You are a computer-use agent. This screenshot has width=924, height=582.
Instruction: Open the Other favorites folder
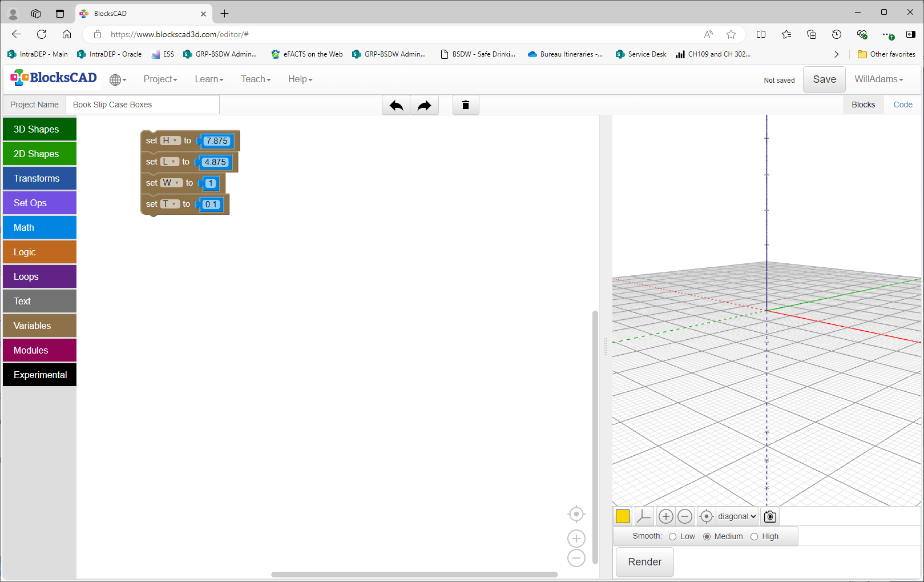(x=886, y=54)
